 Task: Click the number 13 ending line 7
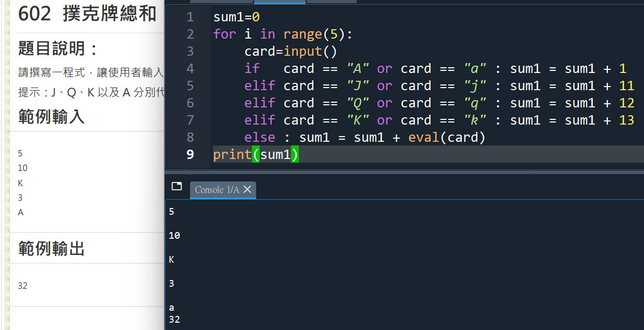point(626,120)
